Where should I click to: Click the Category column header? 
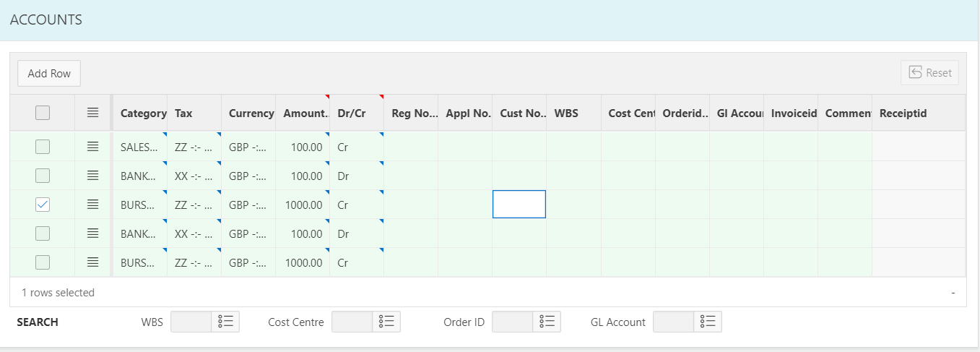click(x=140, y=113)
